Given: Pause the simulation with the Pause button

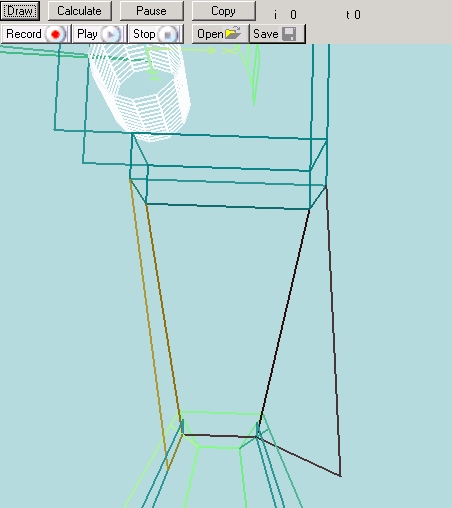Looking at the screenshot, I should point(151,11).
